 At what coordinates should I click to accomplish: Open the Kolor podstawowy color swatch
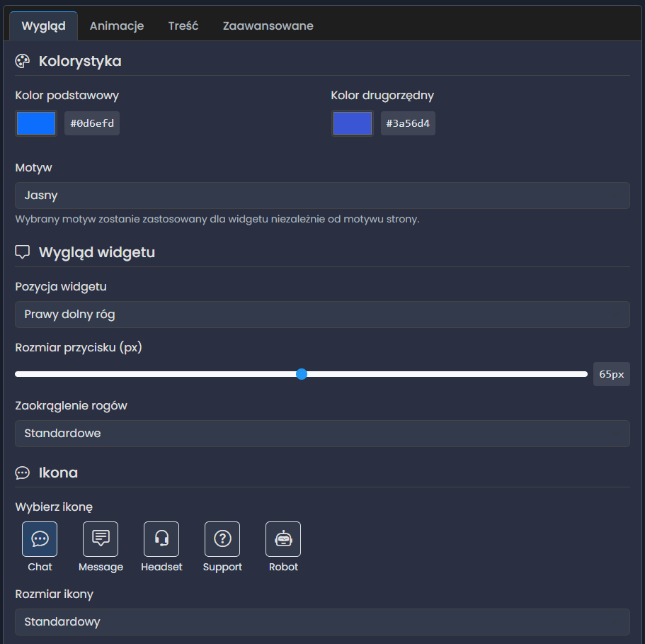pyautogui.click(x=36, y=123)
